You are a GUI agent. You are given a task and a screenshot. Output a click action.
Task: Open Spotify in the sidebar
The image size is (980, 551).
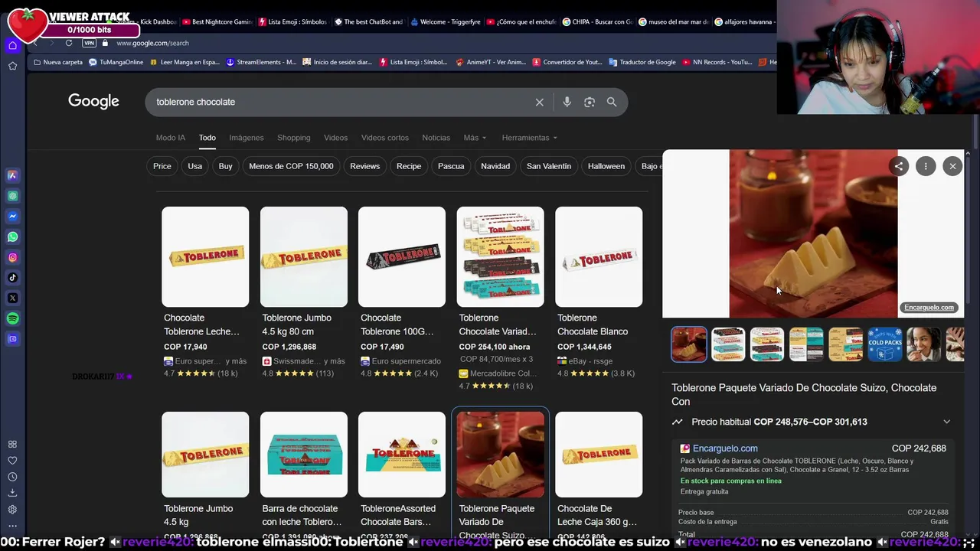click(x=12, y=318)
